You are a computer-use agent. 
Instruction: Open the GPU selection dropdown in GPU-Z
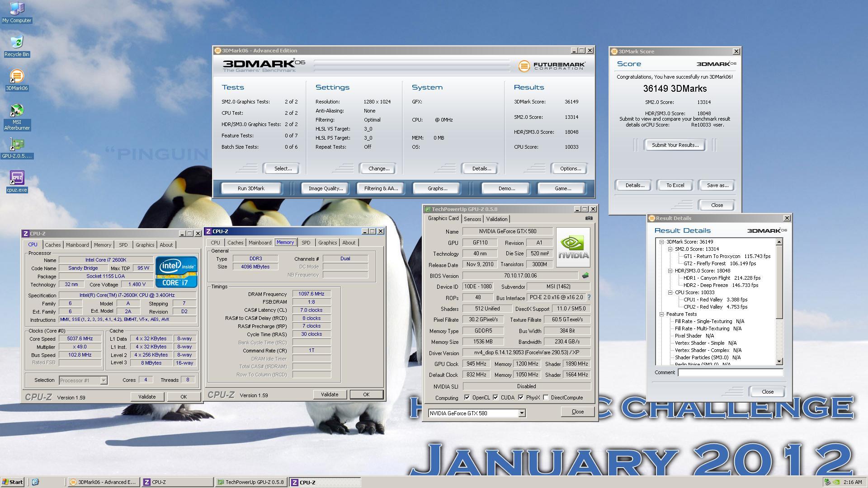[x=522, y=413]
